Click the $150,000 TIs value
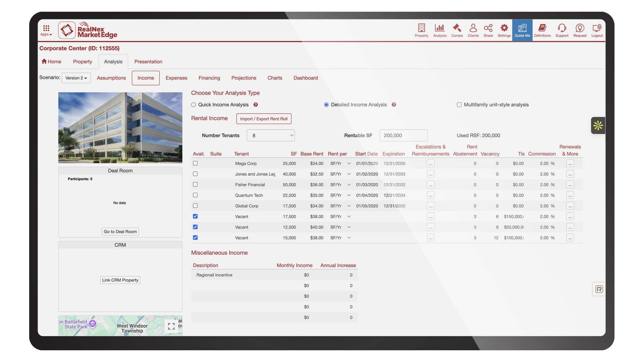 514,217
